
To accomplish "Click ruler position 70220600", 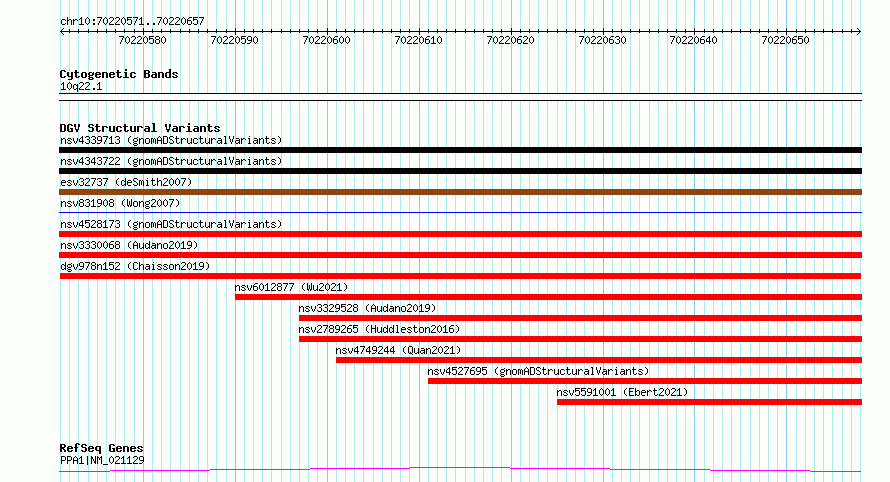I will click(x=326, y=40).
